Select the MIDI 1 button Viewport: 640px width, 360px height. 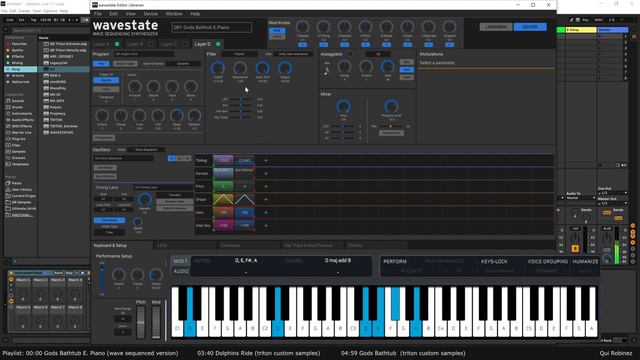pyautogui.click(x=180, y=261)
